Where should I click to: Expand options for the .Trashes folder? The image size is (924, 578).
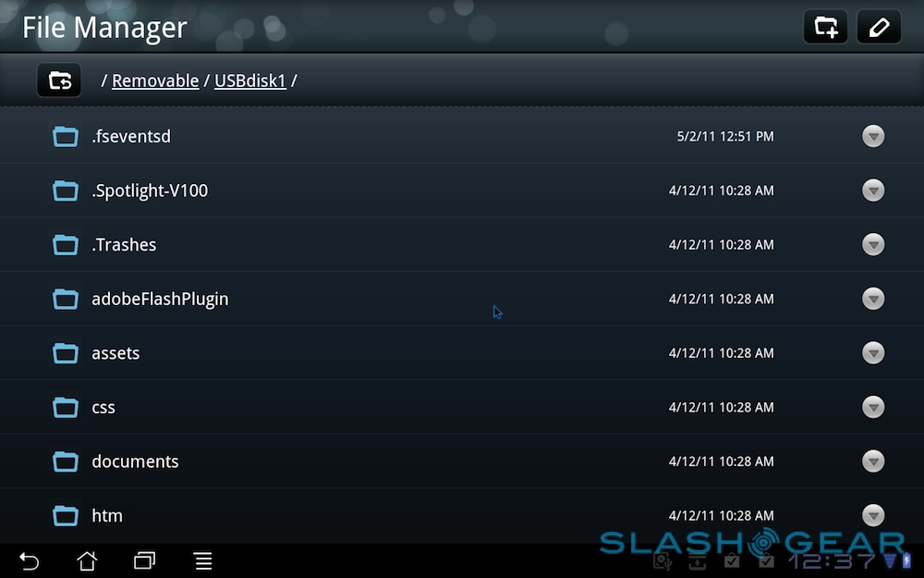pos(873,245)
